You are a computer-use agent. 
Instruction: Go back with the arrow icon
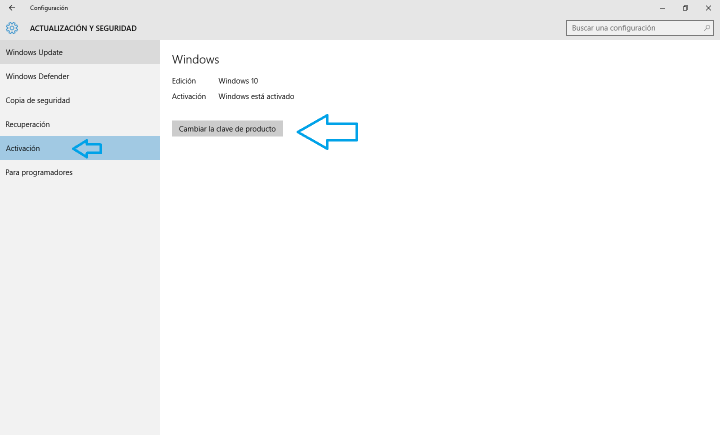12,8
